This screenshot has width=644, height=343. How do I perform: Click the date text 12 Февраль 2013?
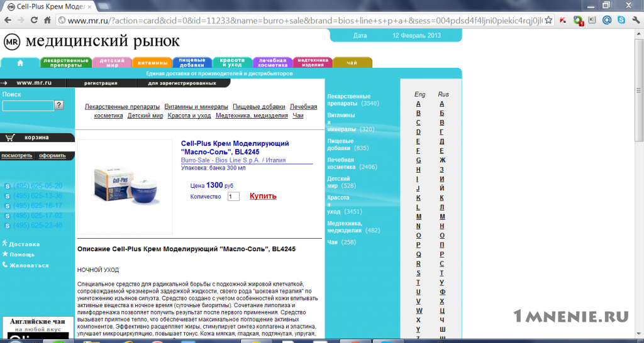click(x=416, y=35)
